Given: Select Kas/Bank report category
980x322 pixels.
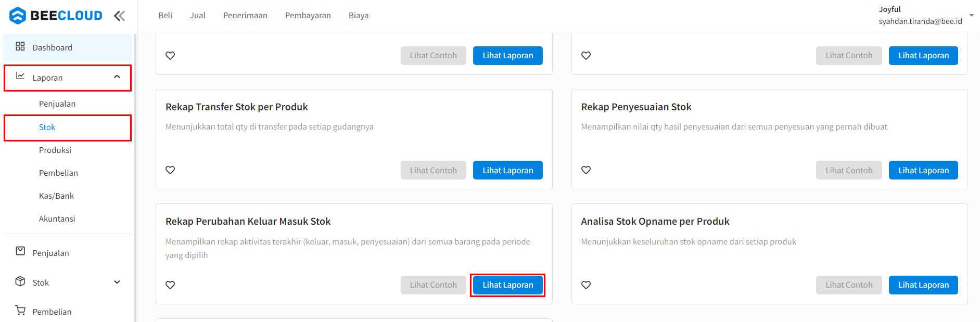Looking at the screenshot, I should pyautogui.click(x=56, y=196).
